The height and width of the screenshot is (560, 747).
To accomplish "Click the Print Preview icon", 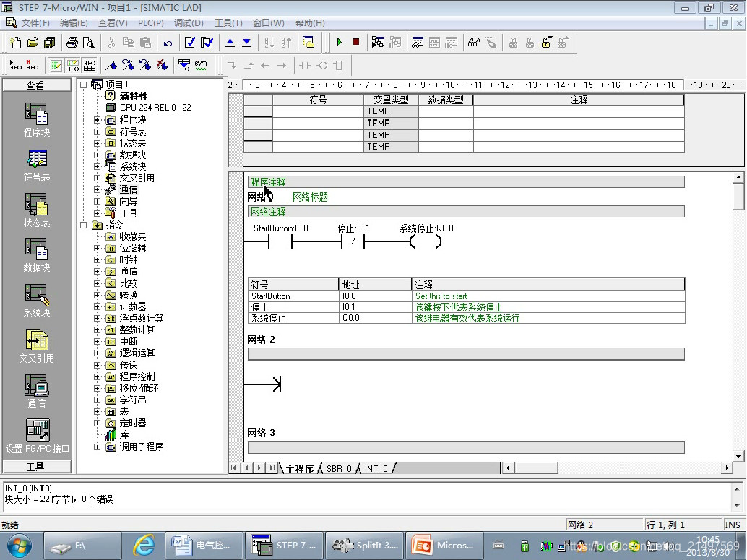I will coord(89,43).
